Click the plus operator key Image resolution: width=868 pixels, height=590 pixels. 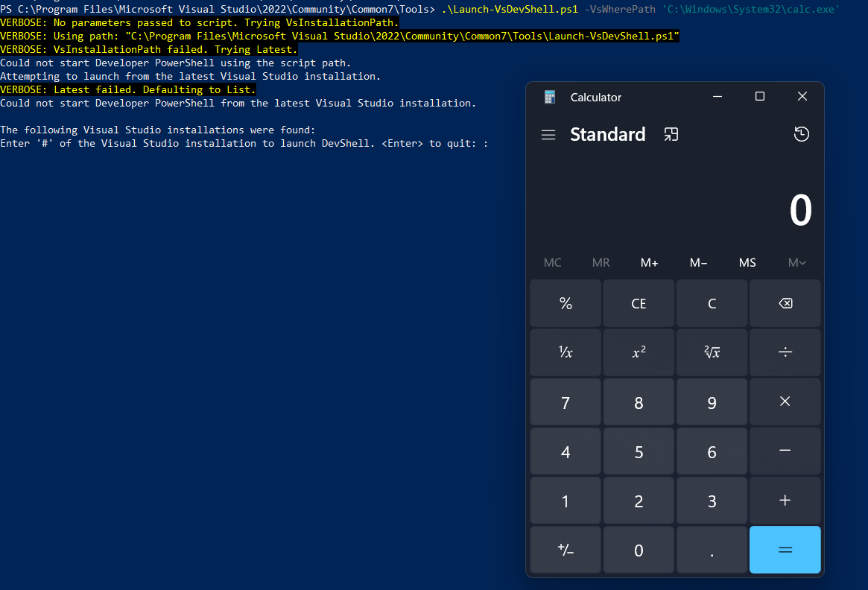(x=785, y=501)
